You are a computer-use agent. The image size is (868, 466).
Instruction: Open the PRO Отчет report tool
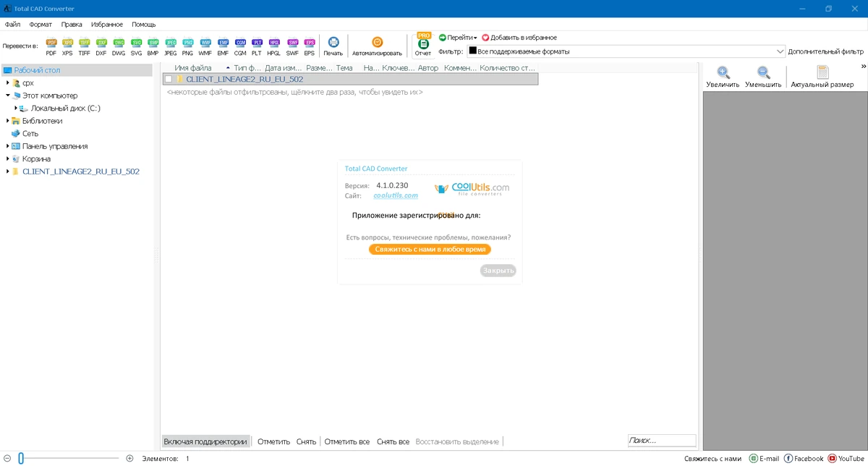point(423,45)
